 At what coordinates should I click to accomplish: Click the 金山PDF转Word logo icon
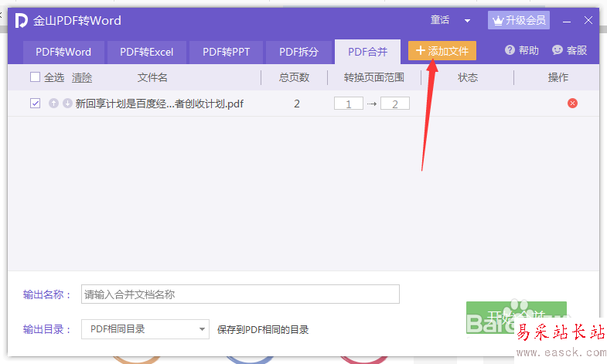click(22, 21)
